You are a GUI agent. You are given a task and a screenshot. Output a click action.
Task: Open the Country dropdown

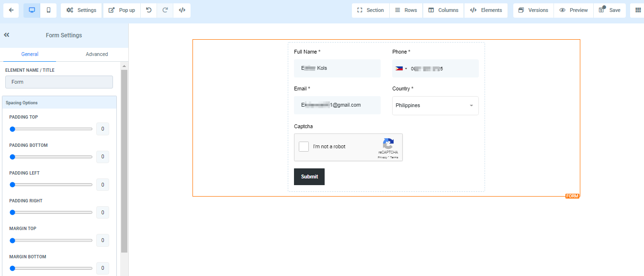[435, 105]
